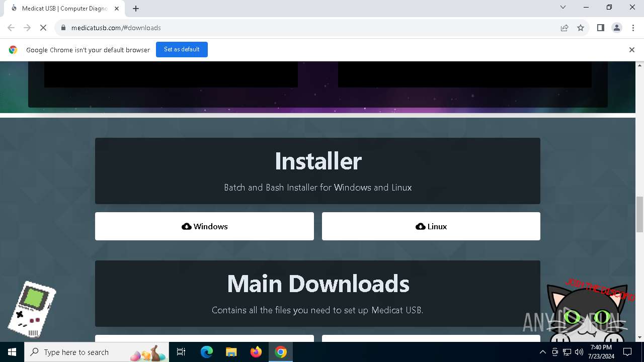
Task: Dismiss the default browser notification bar
Action: pyautogui.click(x=631, y=50)
